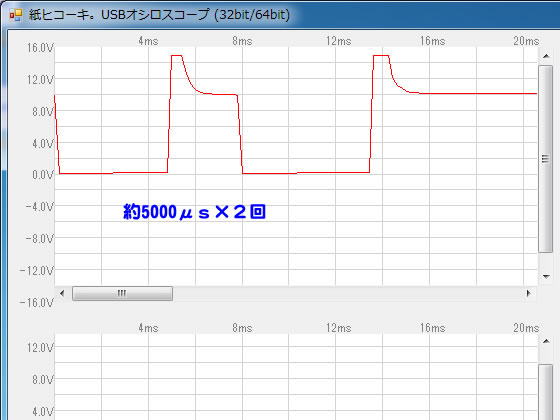
Task: Click the blue 約5000μs×2回 annotation text
Action: [x=194, y=212]
